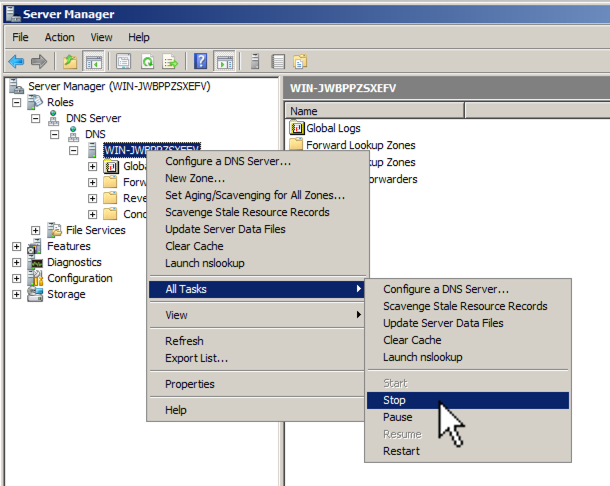Expand the Configuration tree node
The height and width of the screenshot is (486, 610).
point(16,278)
